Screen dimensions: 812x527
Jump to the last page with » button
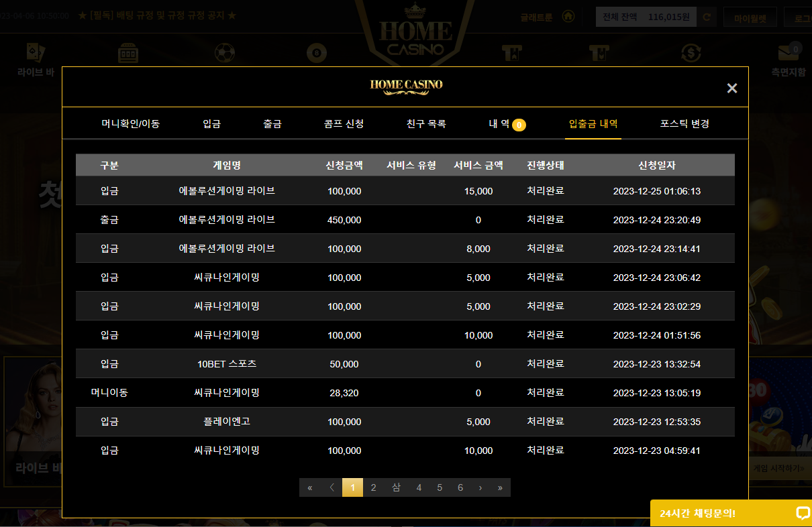point(500,487)
